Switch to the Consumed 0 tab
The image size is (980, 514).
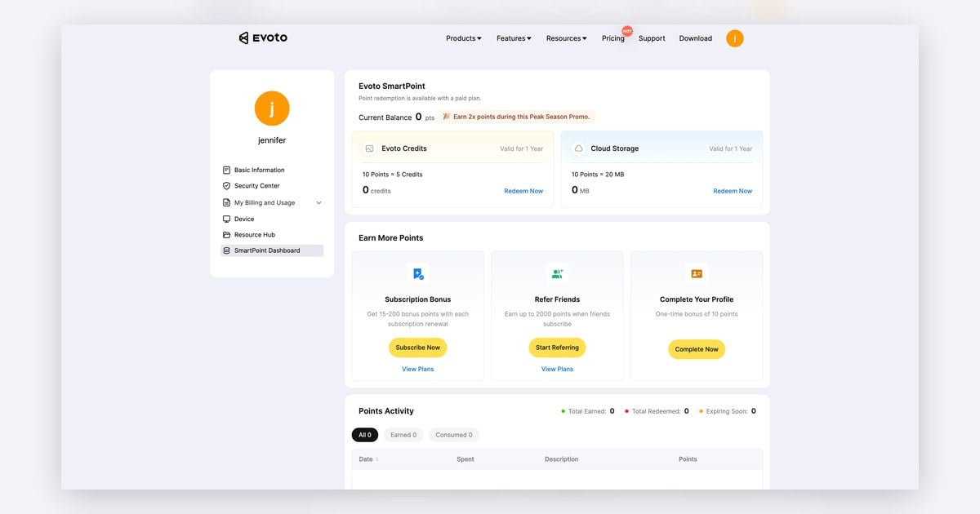click(x=454, y=435)
